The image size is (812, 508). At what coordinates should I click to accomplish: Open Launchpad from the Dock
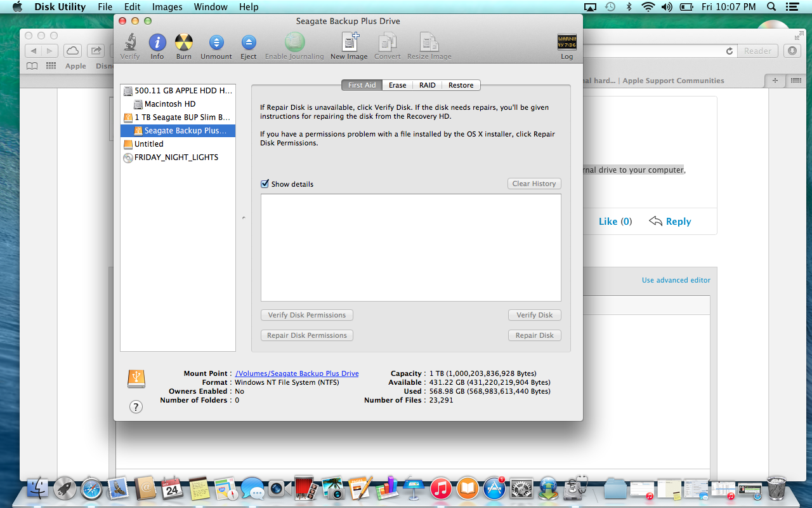coord(64,488)
